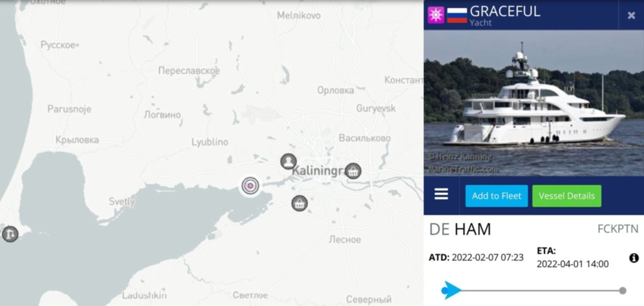Click the person marker west of Kaliningrad
The width and height of the screenshot is (644, 306).
pos(289,161)
